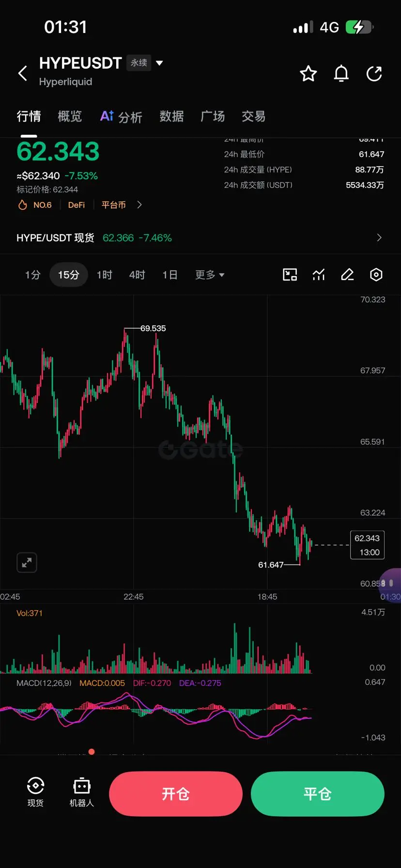Image resolution: width=401 pixels, height=868 pixels.
Task: Select the 1分 timeframe
Action: coord(32,275)
